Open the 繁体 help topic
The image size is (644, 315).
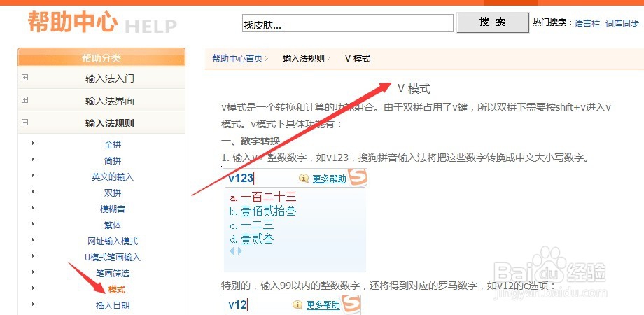coord(113,225)
